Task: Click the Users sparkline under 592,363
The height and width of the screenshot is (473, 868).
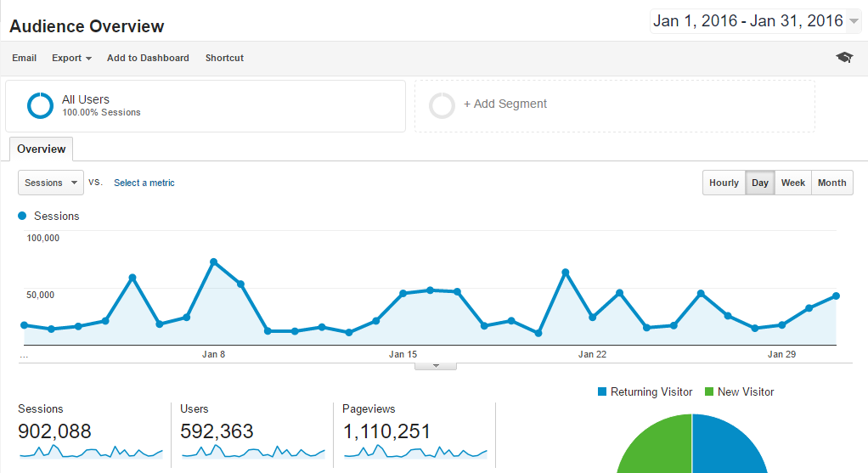Action: click(x=254, y=452)
